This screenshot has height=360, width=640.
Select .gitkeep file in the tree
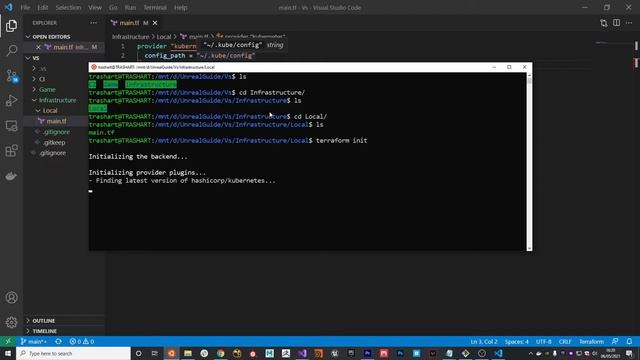[x=54, y=142]
